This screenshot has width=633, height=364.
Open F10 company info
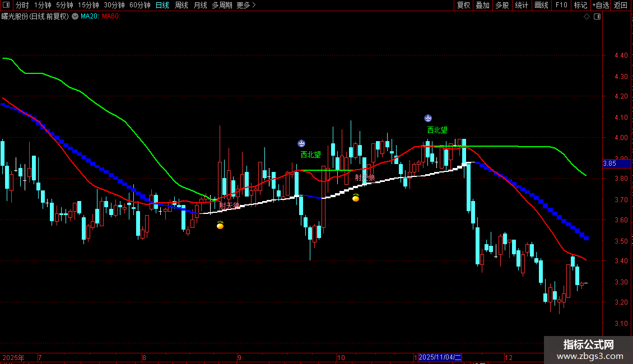(561, 5)
